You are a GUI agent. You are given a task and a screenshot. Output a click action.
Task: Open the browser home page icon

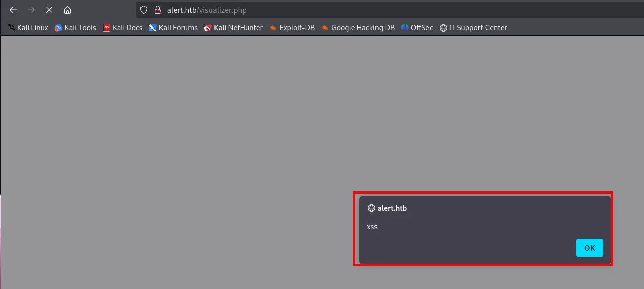pyautogui.click(x=67, y=10)
